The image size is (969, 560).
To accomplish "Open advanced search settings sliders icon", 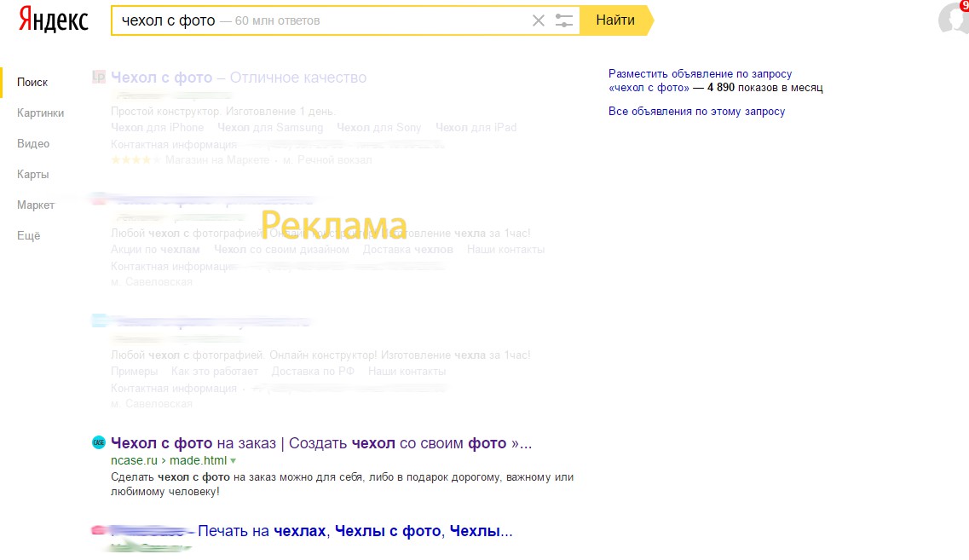I will coord(563,20).
